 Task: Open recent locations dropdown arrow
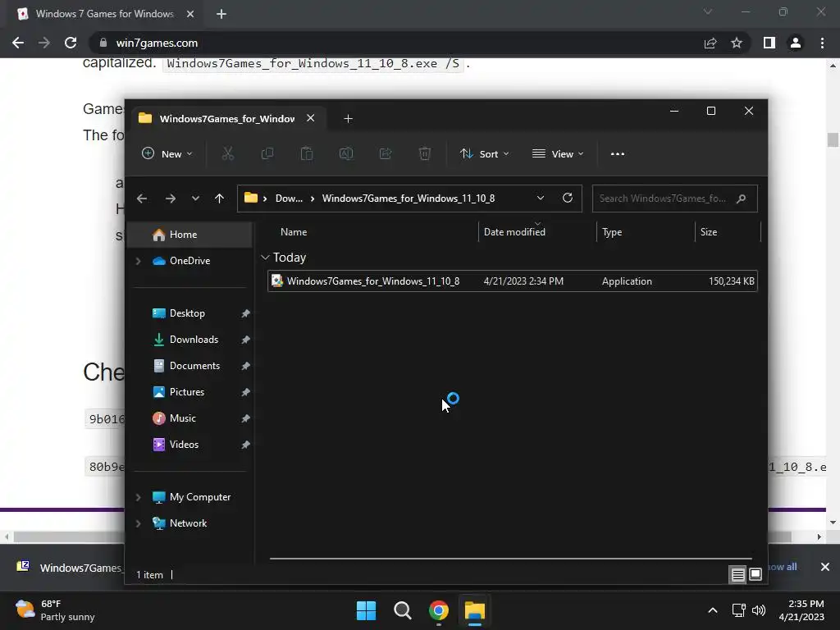(195, 199)
